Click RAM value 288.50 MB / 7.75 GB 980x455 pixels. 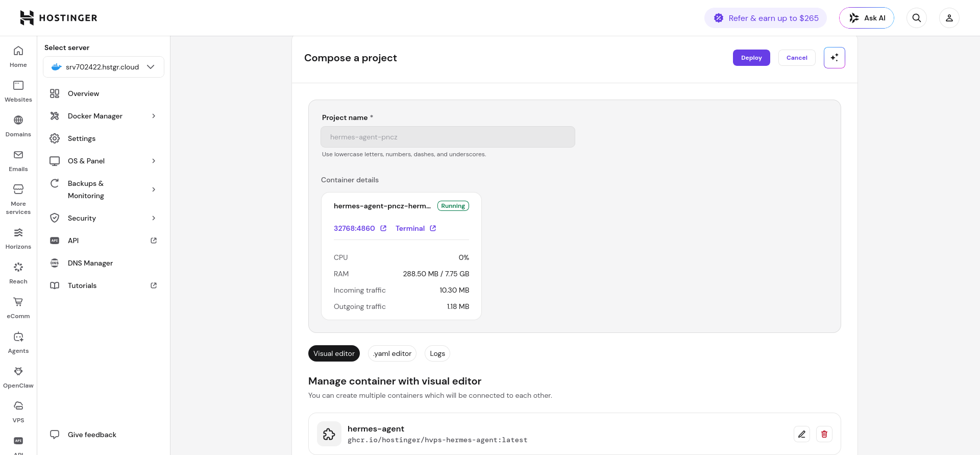pos(436,274)
